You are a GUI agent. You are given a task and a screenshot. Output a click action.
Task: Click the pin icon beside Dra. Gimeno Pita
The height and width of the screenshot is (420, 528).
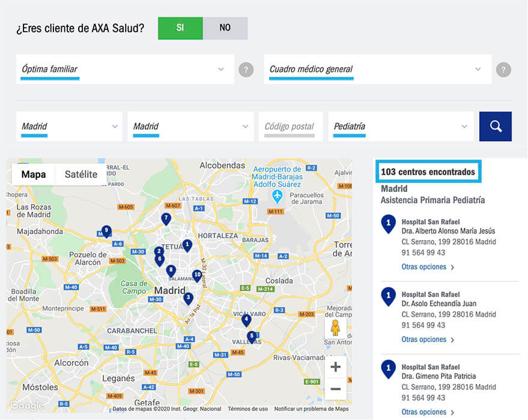point(388,370)
